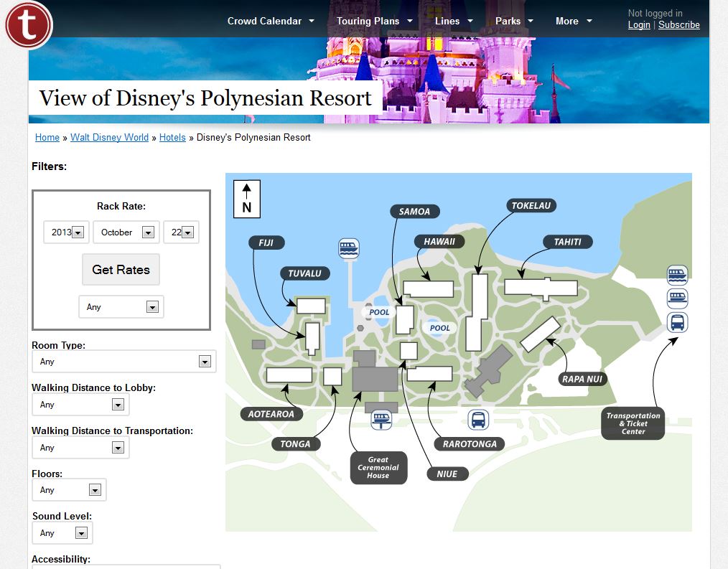The image size is (728, 569).
Task: Expand the Any dropdown below Get Rates
Action: click(x=121, y=307)
